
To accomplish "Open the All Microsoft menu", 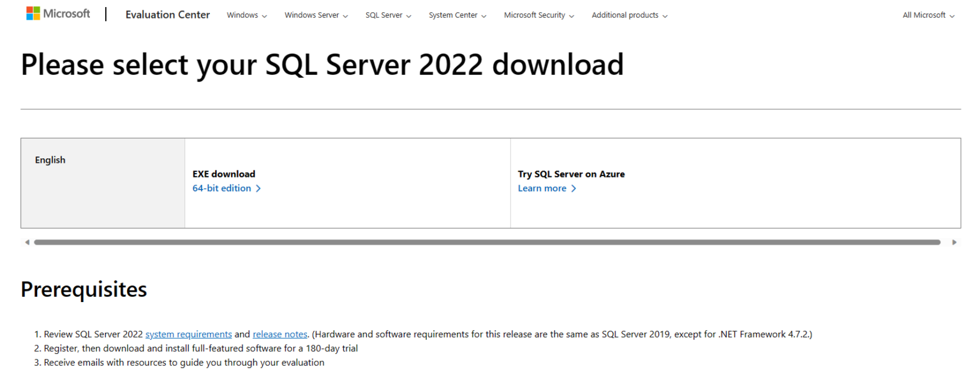I will click(928, 15).
